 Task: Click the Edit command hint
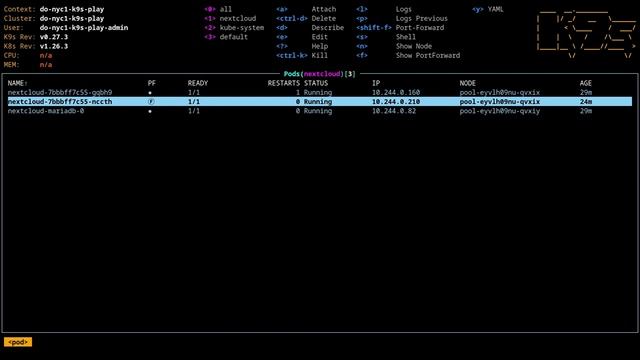click(x=302, y=37)
